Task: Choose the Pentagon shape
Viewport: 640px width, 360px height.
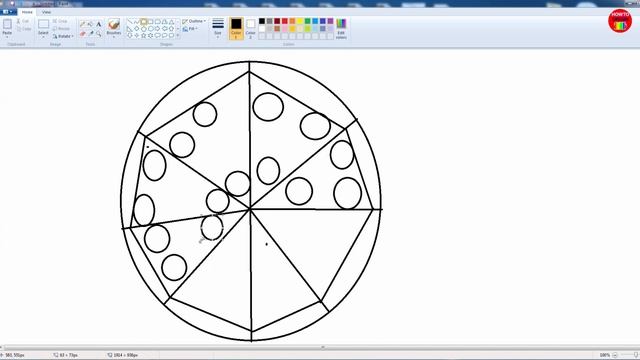Action: [x=144, y=29]
